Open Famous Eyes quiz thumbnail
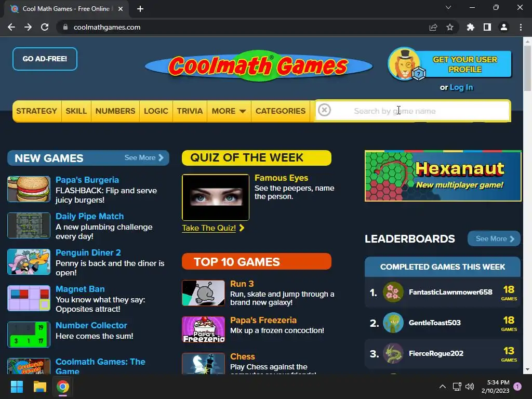 [216, 197]
